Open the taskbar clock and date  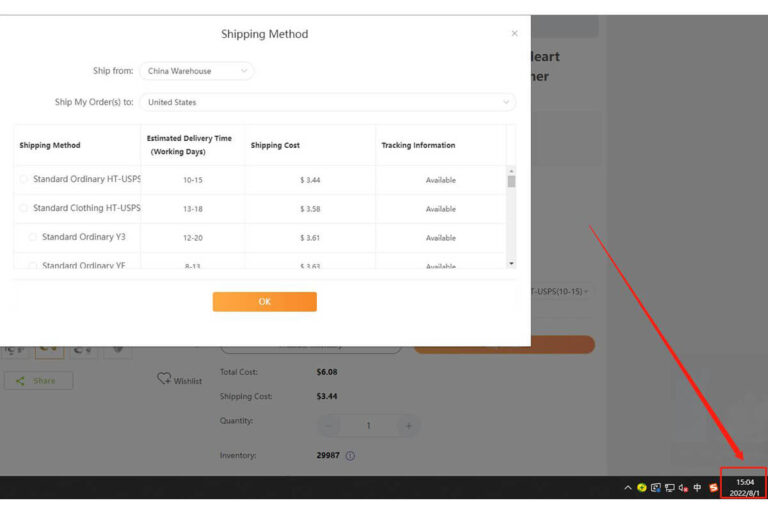click(x=744, y=488)
